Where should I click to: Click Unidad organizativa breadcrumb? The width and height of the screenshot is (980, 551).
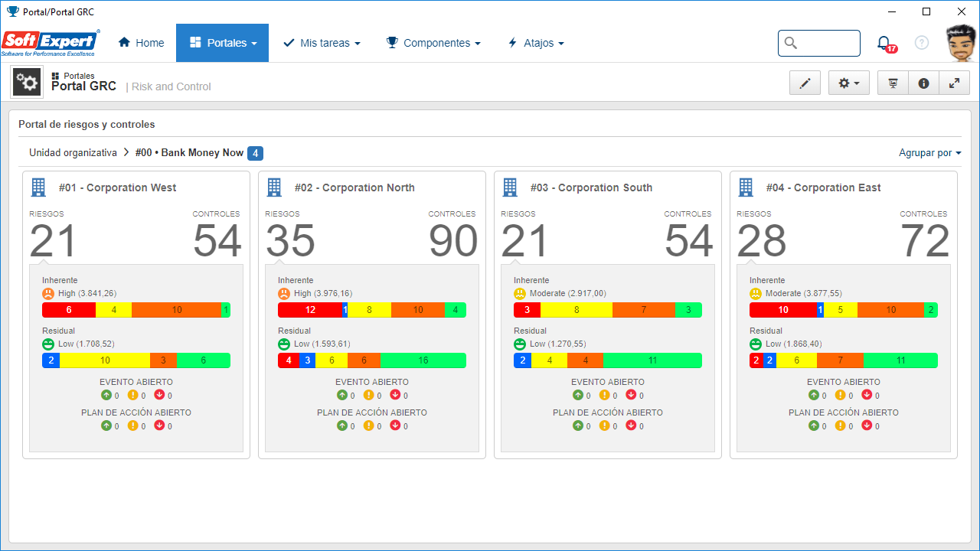[73, 152]
